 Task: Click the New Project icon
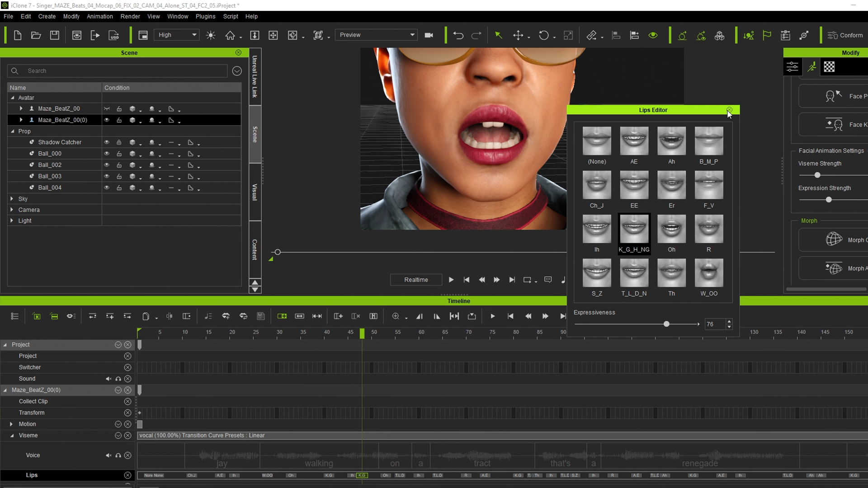[18, 35]
